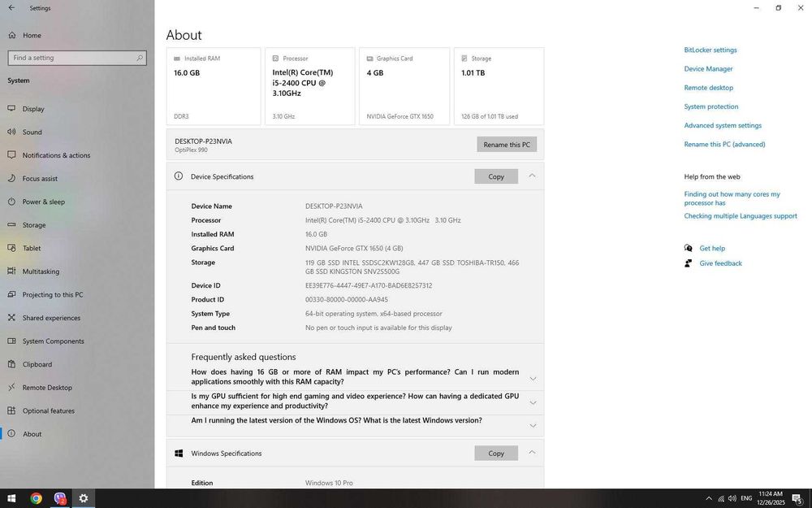Open the network icon in system tray
Screen dimensions: 812x508
click(721, 499)
